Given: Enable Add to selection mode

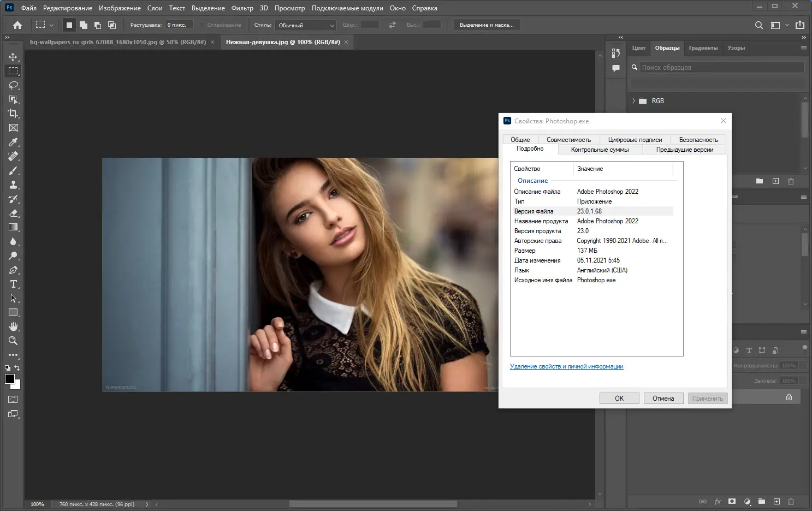Looking at the screenshot, I should [84, 25].
